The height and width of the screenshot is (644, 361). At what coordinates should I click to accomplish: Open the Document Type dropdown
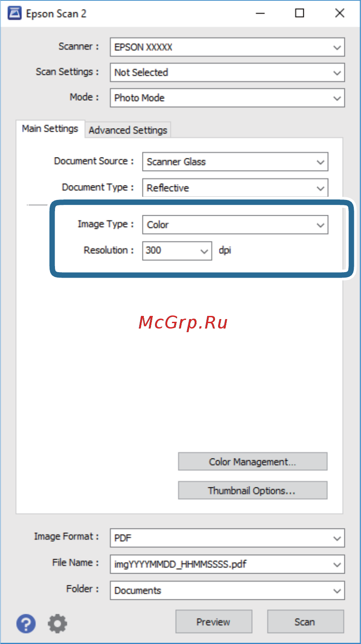pyautogui.click(x=235, y=188)
